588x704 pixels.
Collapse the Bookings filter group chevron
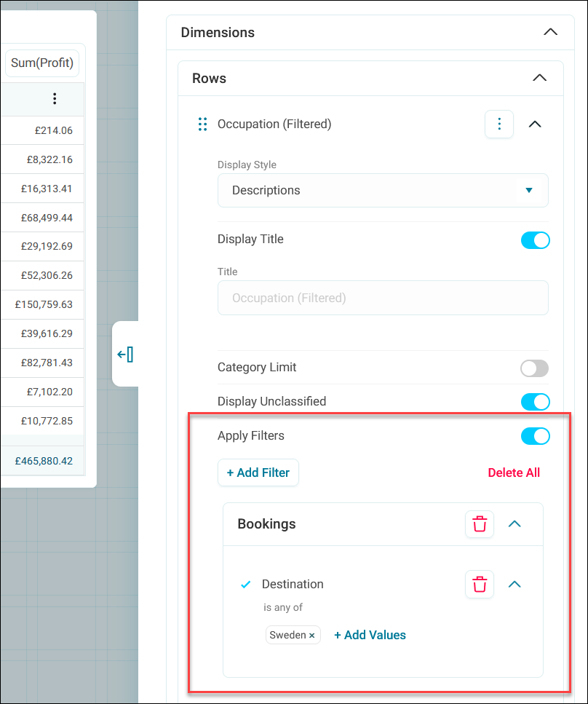tap(514, 524)
